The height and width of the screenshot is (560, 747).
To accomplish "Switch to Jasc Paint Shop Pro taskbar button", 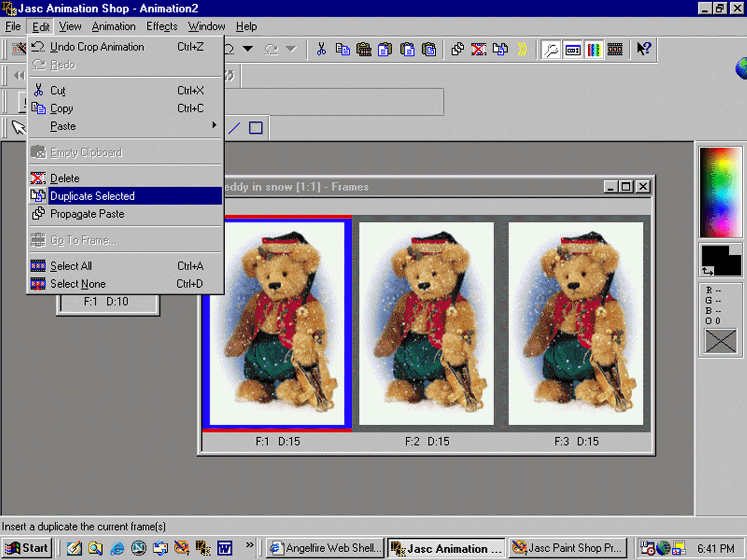I will 567,548.
